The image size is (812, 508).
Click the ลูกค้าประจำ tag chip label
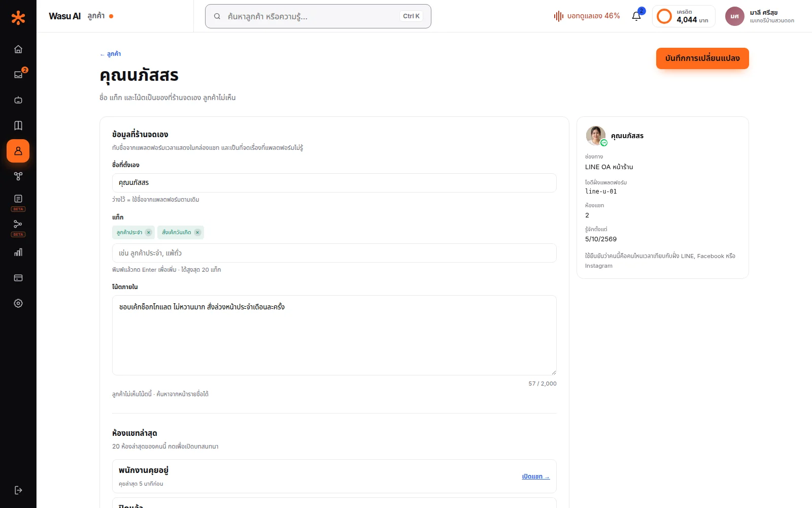click(x=129, y=233)
